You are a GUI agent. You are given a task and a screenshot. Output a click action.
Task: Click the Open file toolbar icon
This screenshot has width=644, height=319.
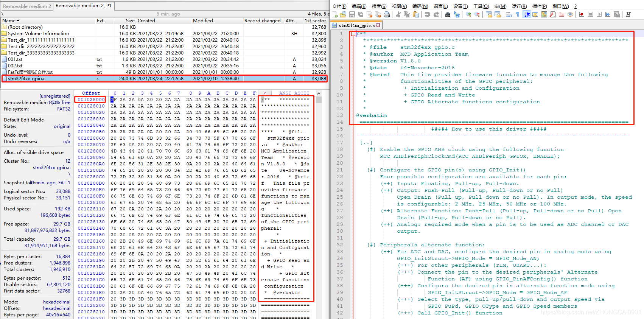(x=343, y=14)
